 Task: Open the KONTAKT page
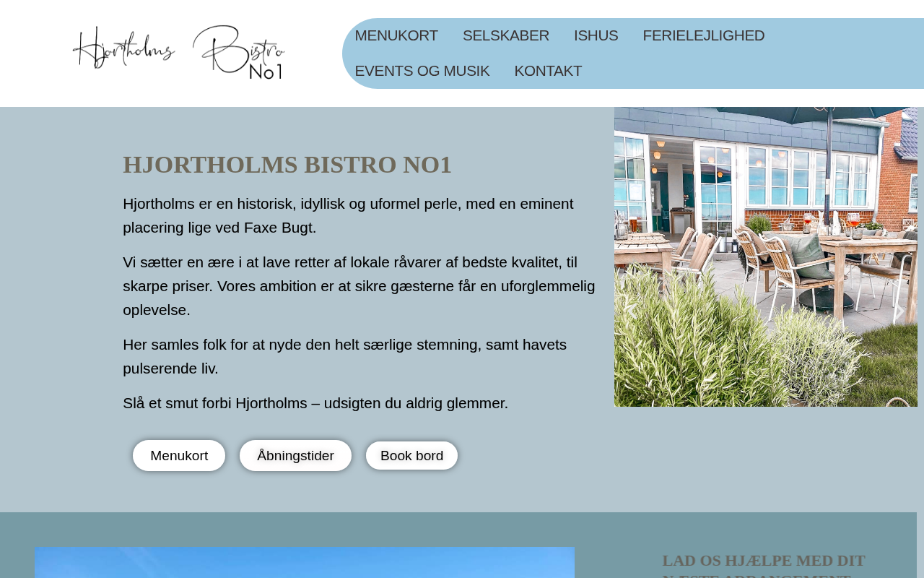click(548, 71)
